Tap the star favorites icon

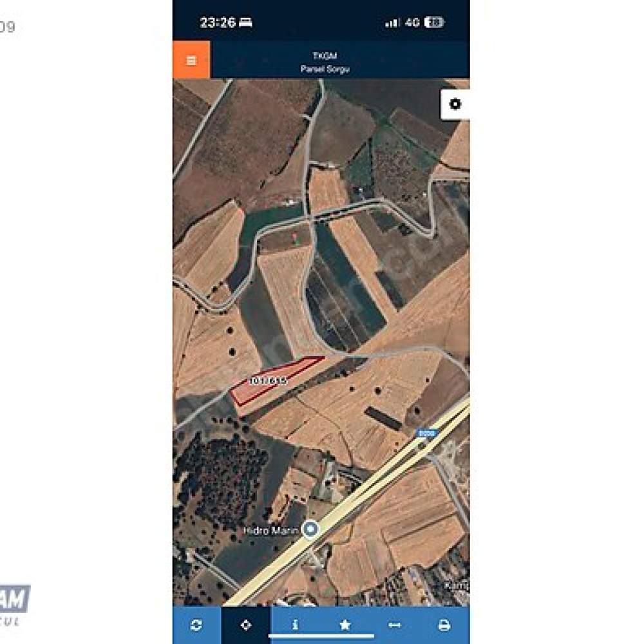(x=345, y=625)
